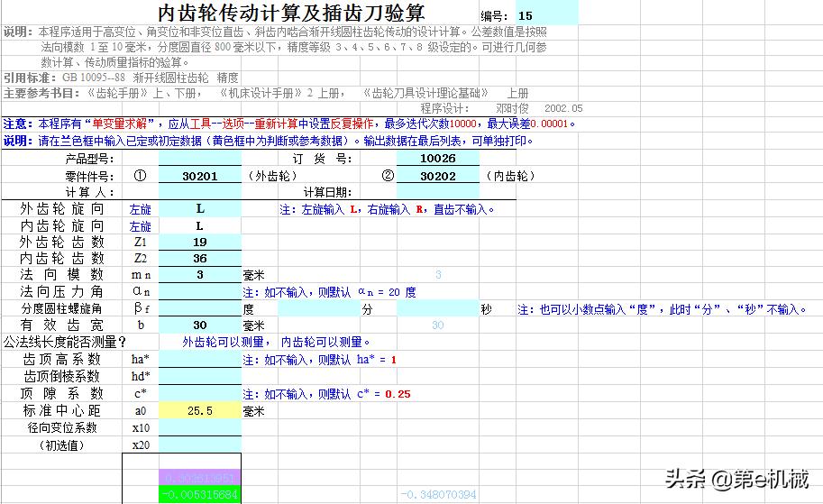
Task: Click the empty 顶隙系数 c* input cell
Action: coord(200,393)
